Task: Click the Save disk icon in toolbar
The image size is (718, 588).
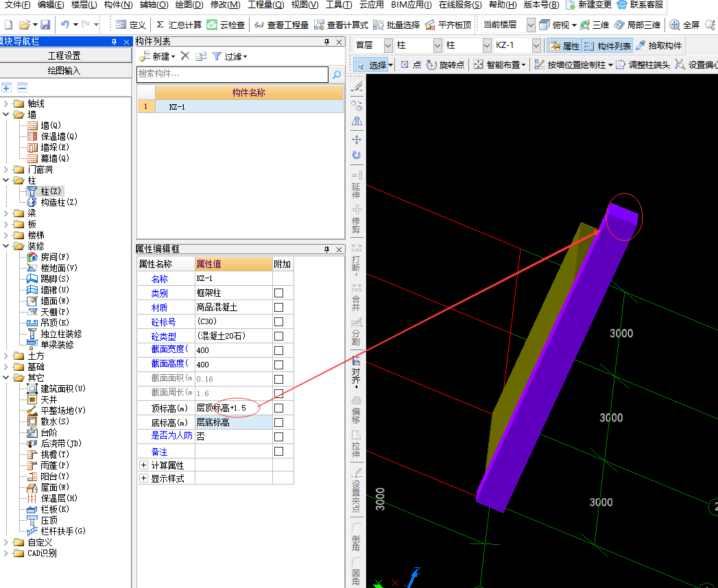Action: coord(45,25)
